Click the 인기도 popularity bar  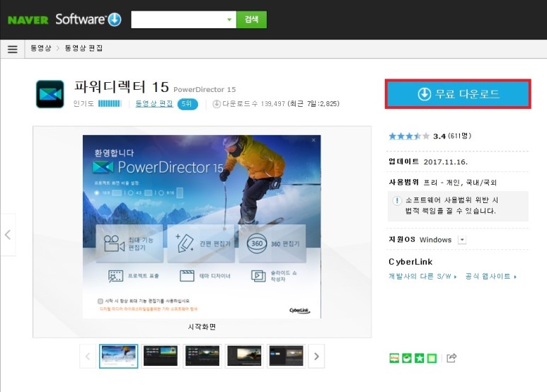110,103
